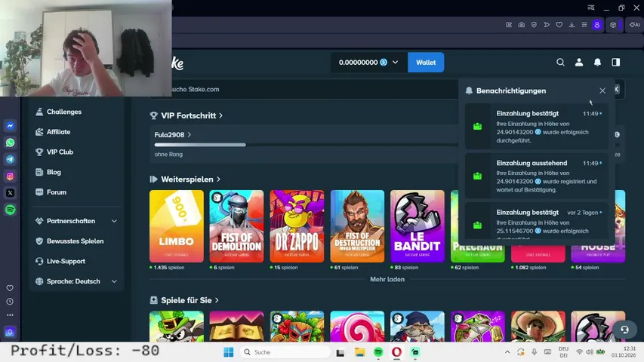Screen dimensions: 644x362
Task: Click the Opera toolbar snapshot camera icon
Action: [521, 25]
